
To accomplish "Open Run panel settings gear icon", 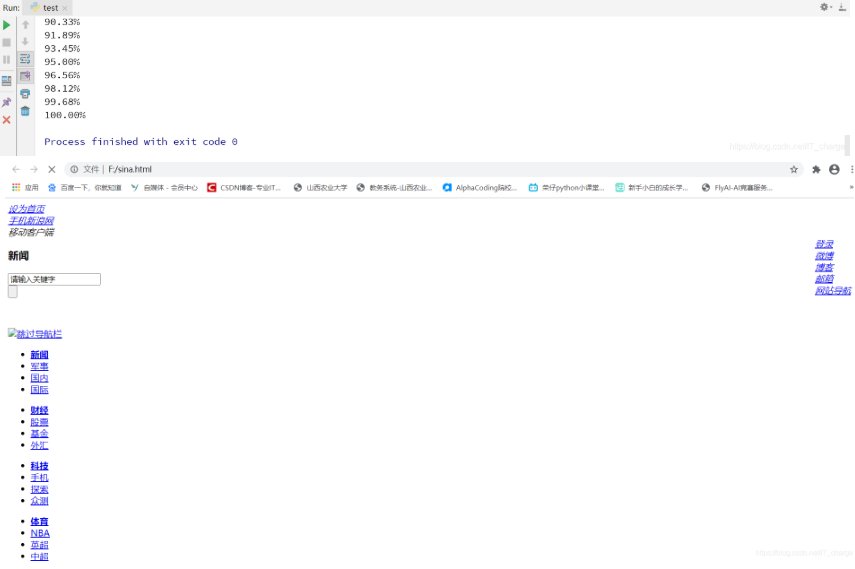I will [x=824, y=7].
